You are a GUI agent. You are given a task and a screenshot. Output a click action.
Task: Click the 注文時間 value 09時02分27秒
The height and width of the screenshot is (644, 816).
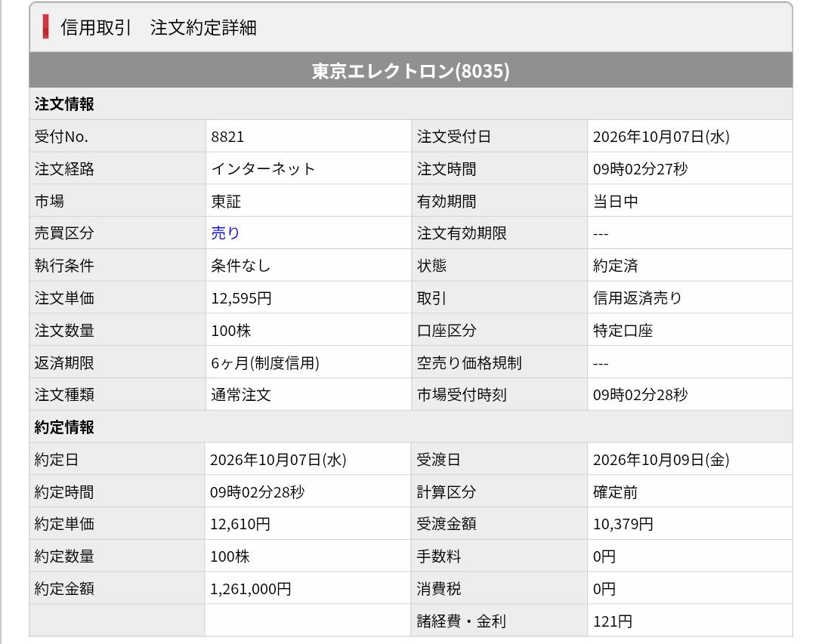click(x=640, y=169)
